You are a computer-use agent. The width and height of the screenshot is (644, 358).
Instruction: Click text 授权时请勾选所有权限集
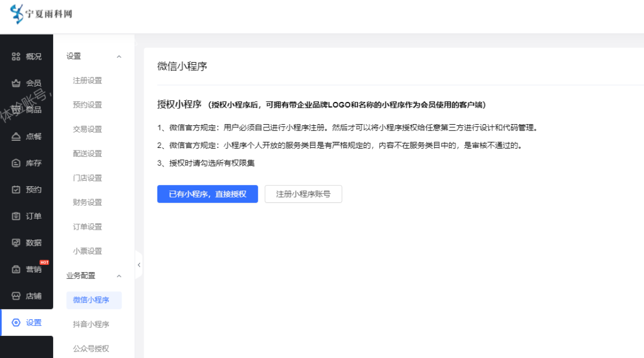click(212, 163)
